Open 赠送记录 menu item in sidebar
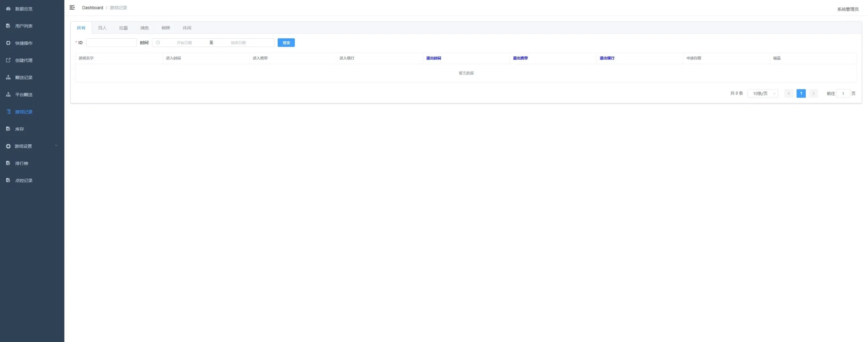The height and width of the screenshot is (342, 868). tap(32, 77)
